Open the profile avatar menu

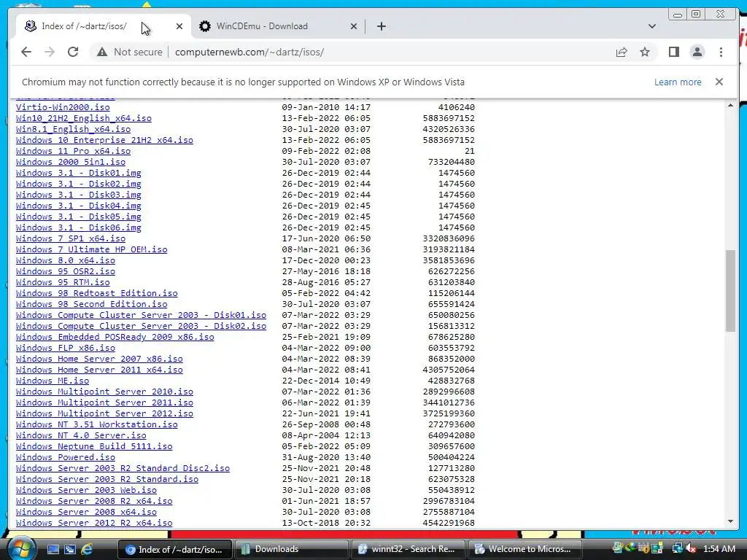pos(697,52)
